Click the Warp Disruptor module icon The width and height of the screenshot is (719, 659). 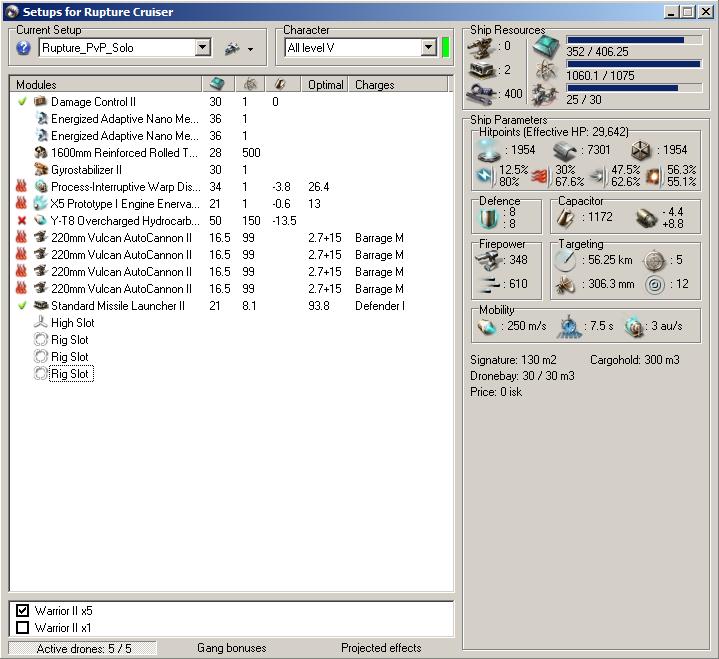click(x=41, y=186)
